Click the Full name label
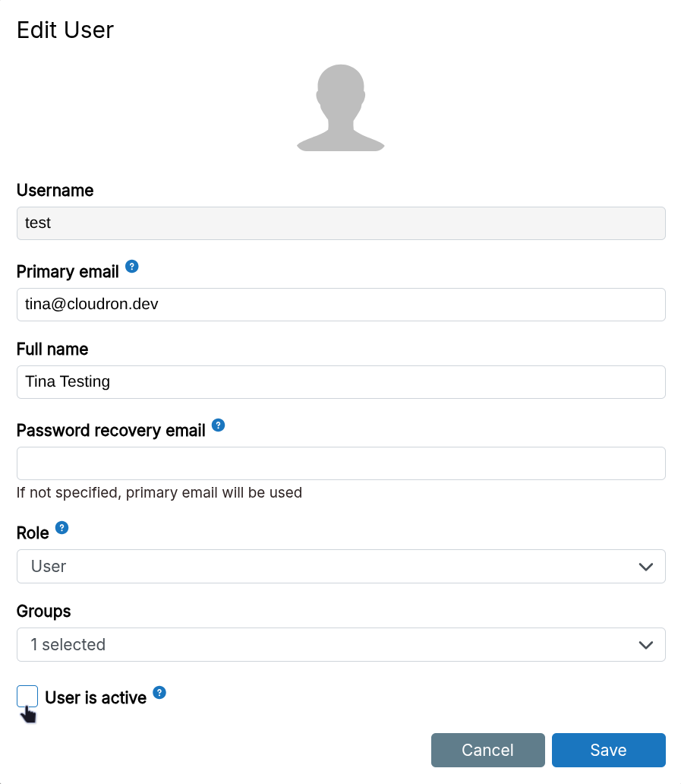681x784 pixels. tap(52, 349)
